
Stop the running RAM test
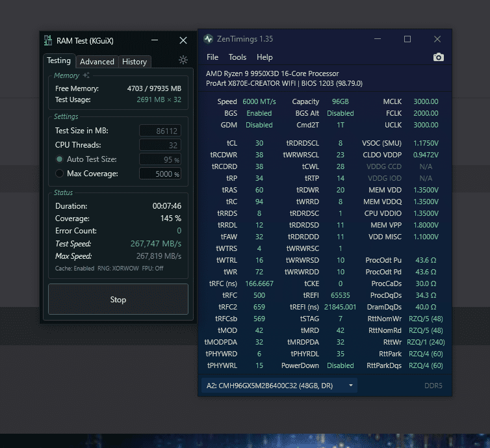118,299
